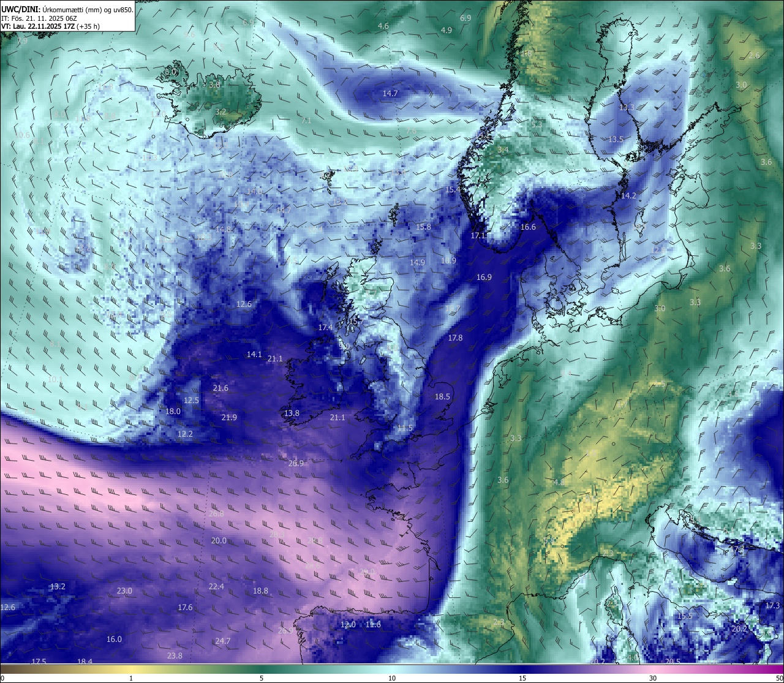Click the map value '16.9'
This screenshot has width=784, height=683.
[484, 277]
